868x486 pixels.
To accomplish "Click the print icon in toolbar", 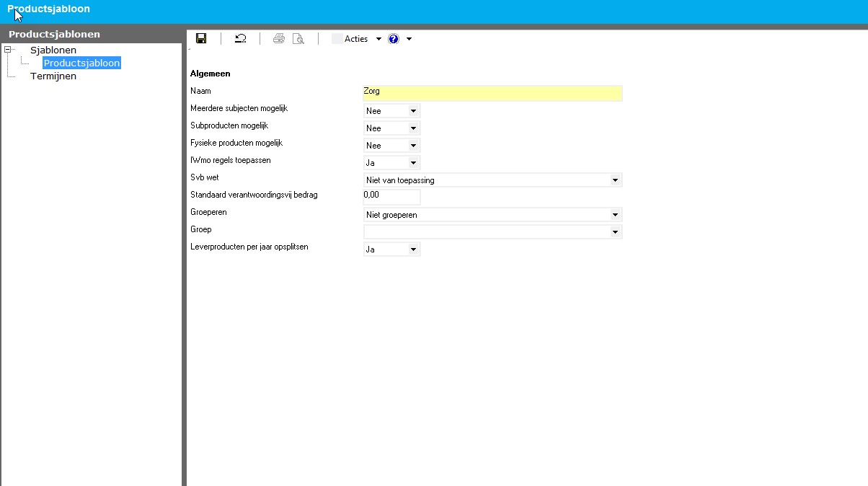I will pyautogui.click(x=279, y=39).
